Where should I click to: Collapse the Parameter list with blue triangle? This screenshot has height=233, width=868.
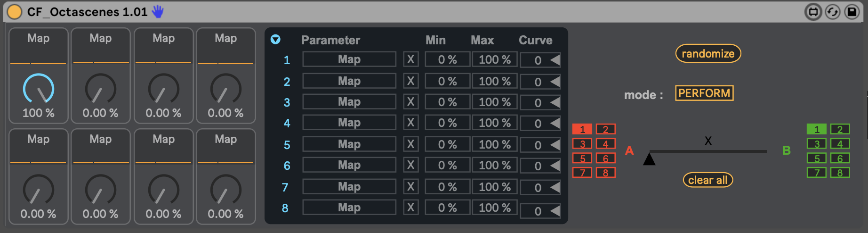(x=275, y=40)
